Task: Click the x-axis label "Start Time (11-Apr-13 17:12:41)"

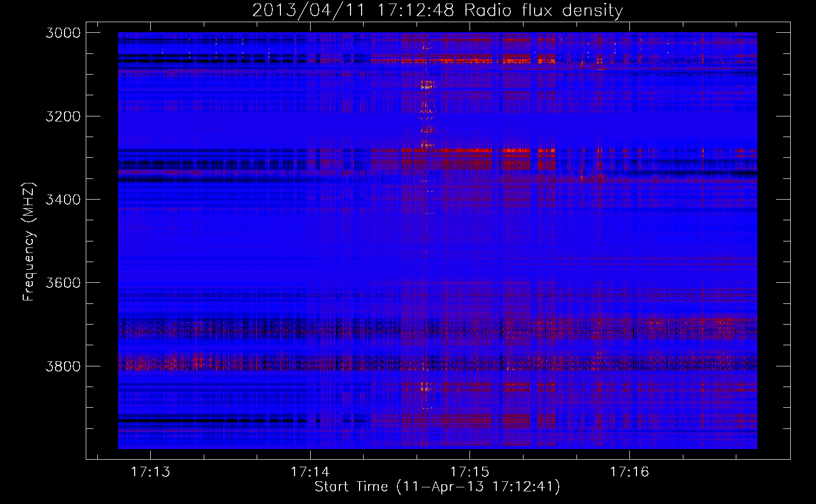Action: (x=437, y=486)
